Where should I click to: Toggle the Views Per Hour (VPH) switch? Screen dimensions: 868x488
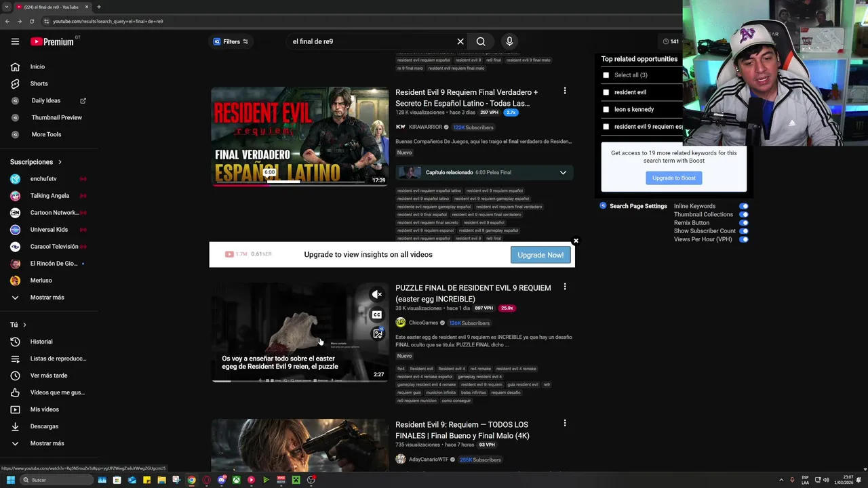click(x=744, y=239)
